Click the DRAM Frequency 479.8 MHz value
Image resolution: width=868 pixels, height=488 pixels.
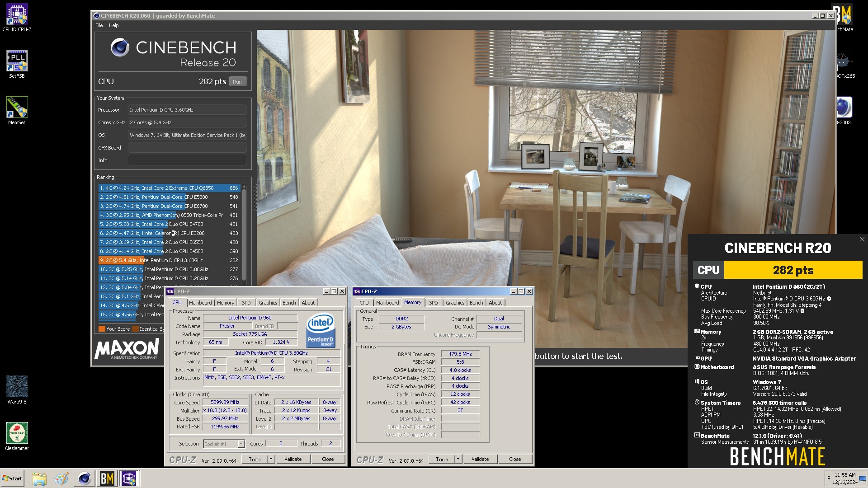460,354
